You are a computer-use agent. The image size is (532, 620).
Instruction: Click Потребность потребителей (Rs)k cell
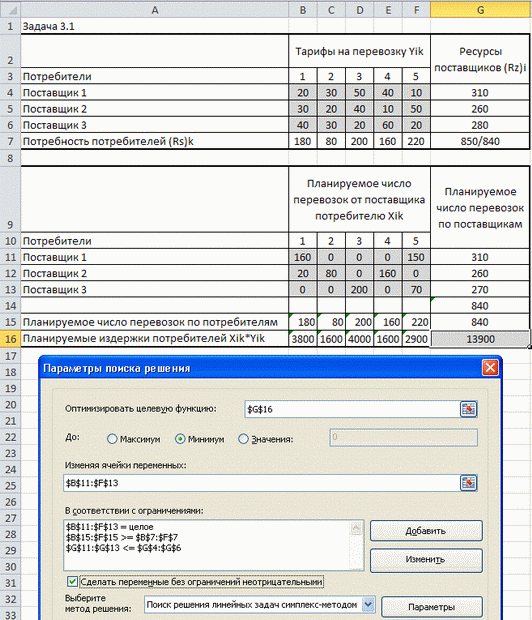tap(155, 141)
